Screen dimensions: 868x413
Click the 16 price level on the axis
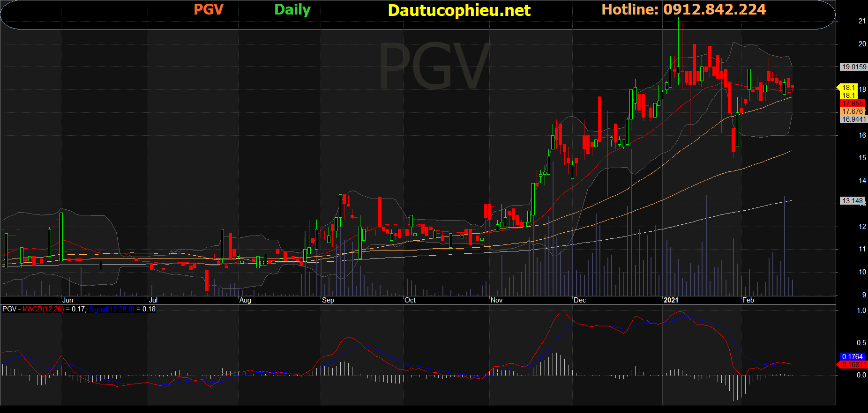point(862,135)
